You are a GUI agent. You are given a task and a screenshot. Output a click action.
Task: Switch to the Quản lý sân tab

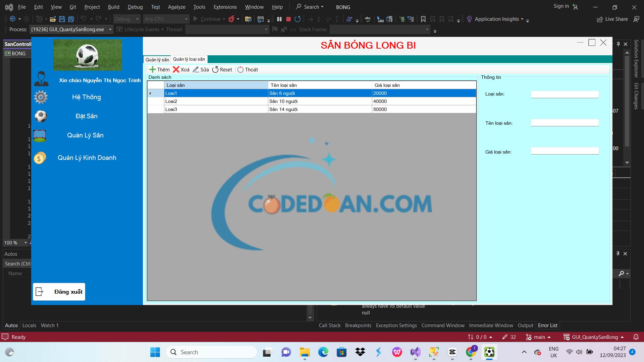click(157, 60)
